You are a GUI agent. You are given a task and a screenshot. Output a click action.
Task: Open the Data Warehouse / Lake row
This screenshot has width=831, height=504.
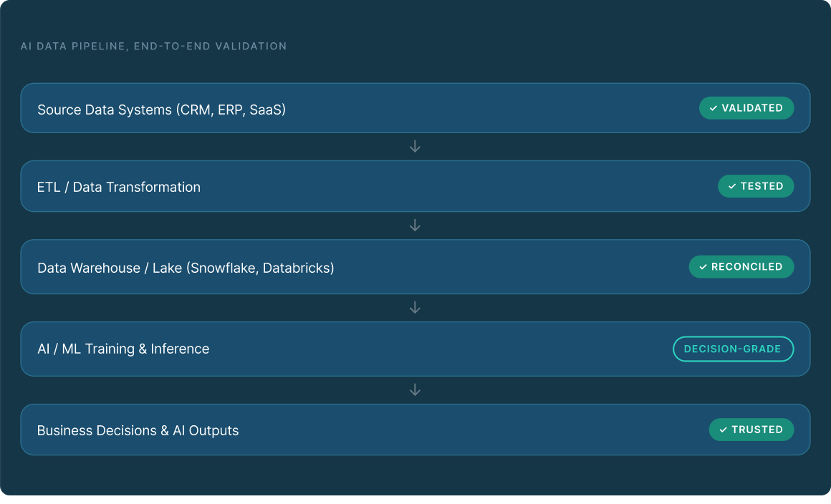(x=430, y=268)
